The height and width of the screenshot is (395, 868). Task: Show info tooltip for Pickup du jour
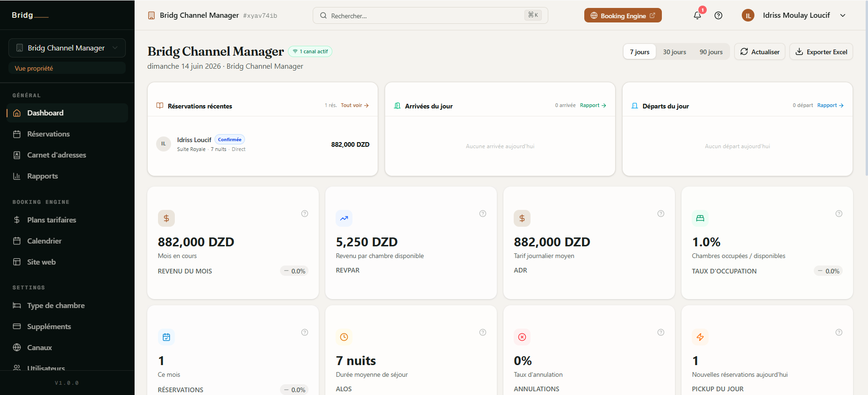[x=839, y=332]
